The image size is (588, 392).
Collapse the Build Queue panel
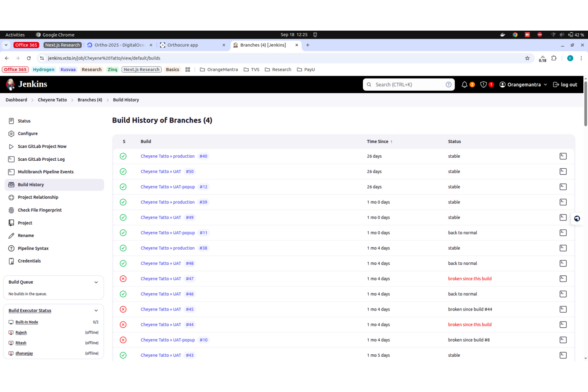coord(96,282)
